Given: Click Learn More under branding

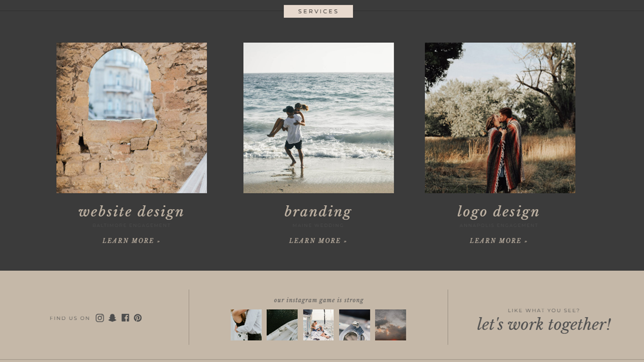Looking at the screenshot, I should click(x=318, y=241).
